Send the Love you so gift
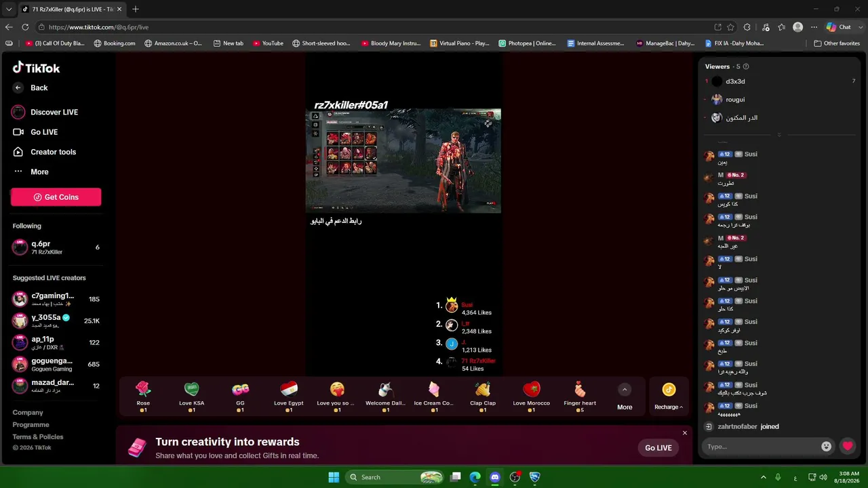 (337, 396)
